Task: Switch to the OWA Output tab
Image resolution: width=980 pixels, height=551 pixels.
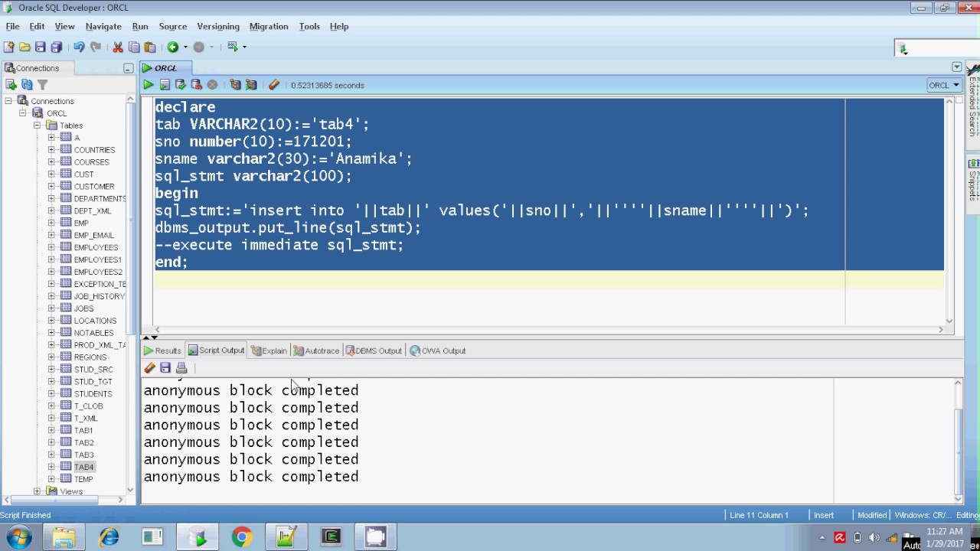Action: click(438, 350)
